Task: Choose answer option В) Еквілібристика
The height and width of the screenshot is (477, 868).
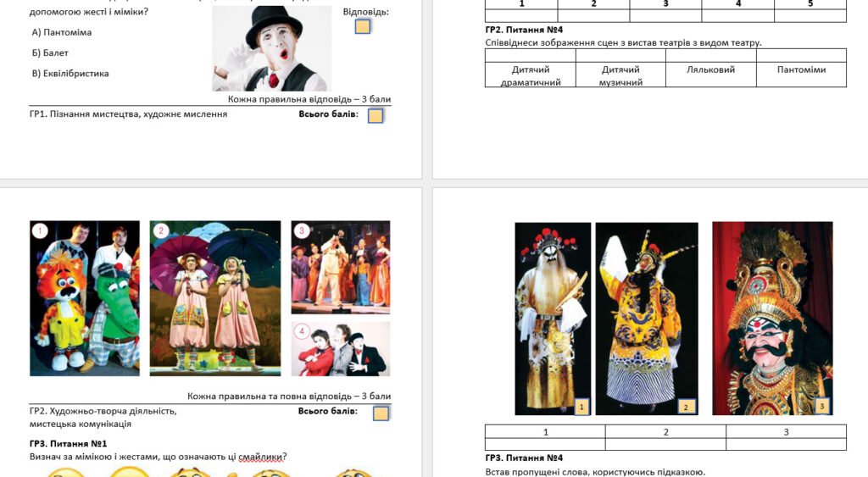Action: (x=70, y=74)
